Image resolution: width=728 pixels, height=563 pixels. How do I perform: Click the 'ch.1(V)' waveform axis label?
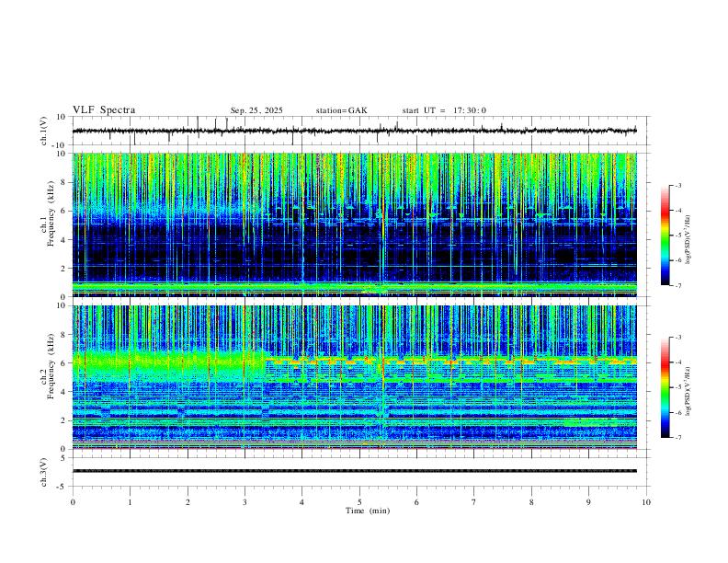pos(44,131)
